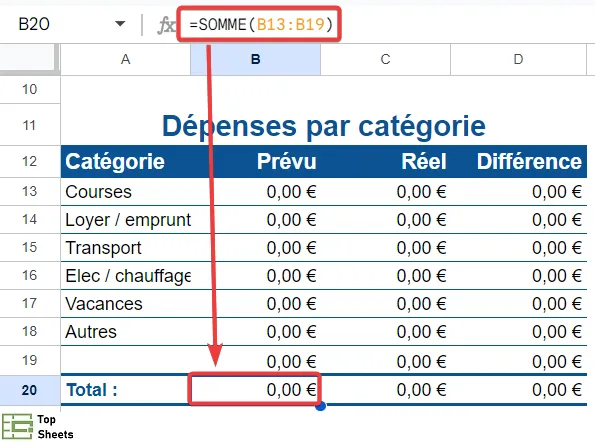The width and height of the screenshot is (595, 441).
Task: Select the Total Prévu cell B20
Action: tap(255, 390)
